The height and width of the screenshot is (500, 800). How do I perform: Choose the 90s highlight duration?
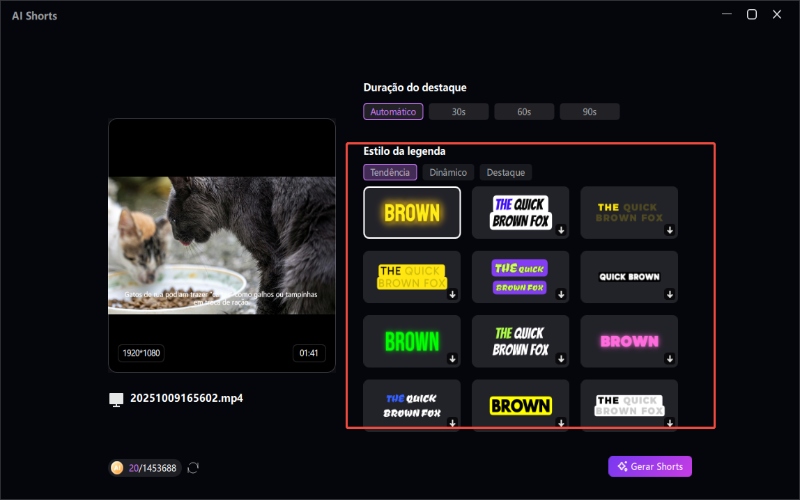click(589, 112)
